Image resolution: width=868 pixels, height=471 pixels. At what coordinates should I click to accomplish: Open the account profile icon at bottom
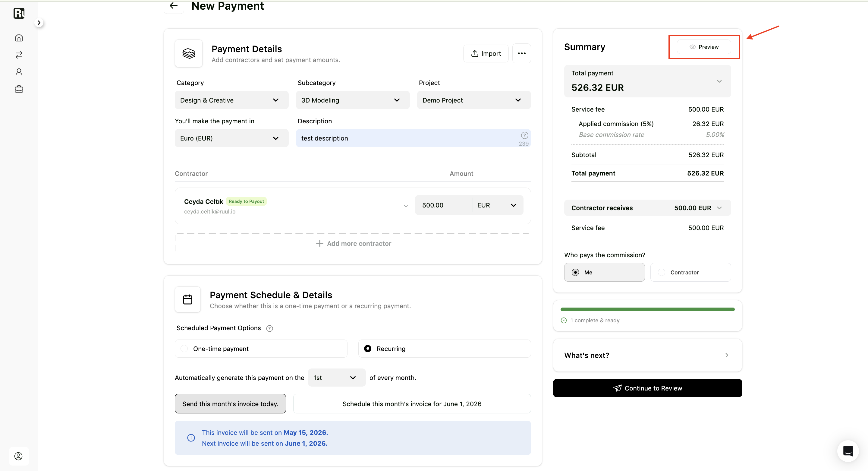pos(18,456)
